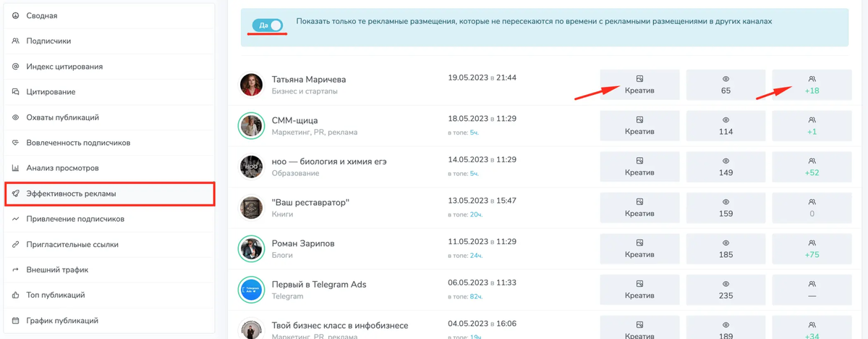Click subscribers +75 for Роман Зарипов
The height and width of the screenshot is (339, 868).
(x=812, y=248)
